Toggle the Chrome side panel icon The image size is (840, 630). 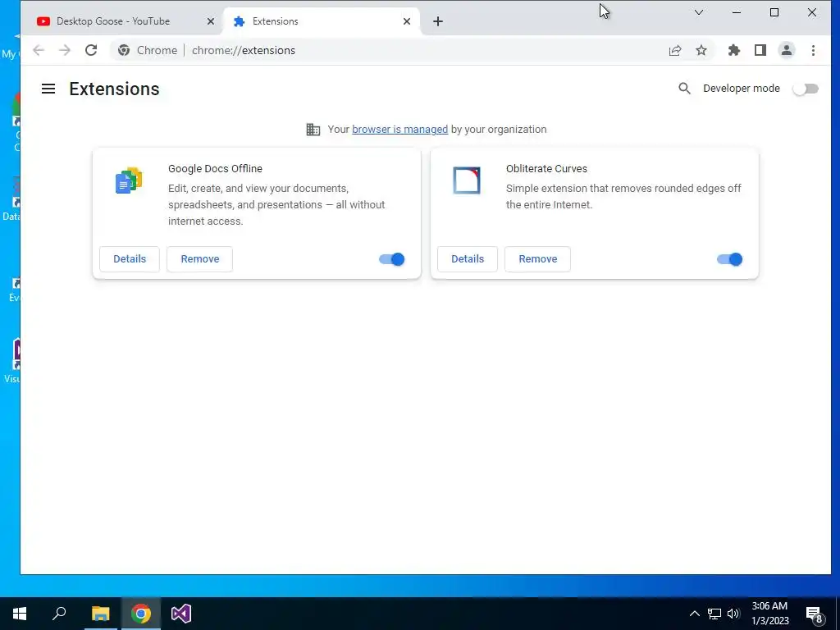(760, 50)
